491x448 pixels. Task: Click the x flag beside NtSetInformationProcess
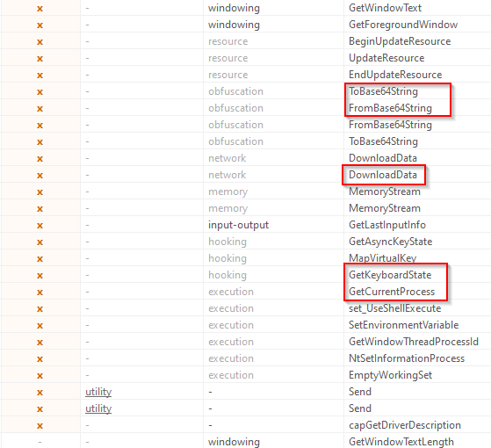(40, 358)
